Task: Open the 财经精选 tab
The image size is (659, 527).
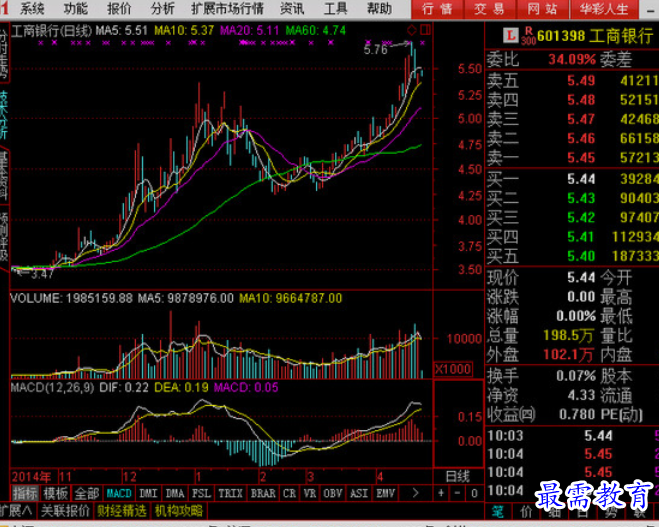Action: (122, 511)
